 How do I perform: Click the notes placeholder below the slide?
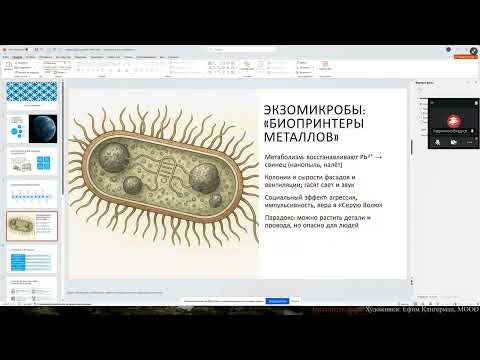[x=115, y=292]
